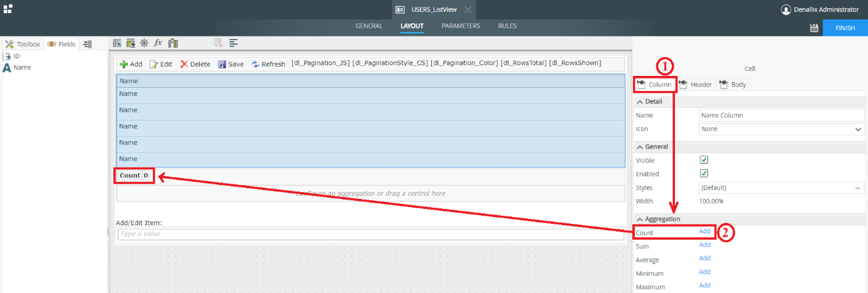This screenshot has height=293, width=868.
Task: Toggle the Enabled checkbox
Action: (x=704, y=174)
